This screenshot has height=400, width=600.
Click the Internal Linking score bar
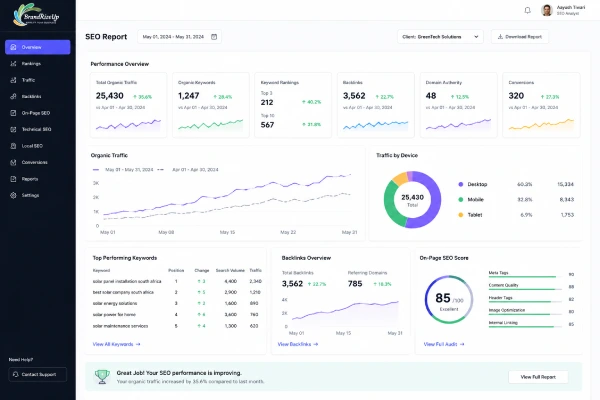pos(525,327)
